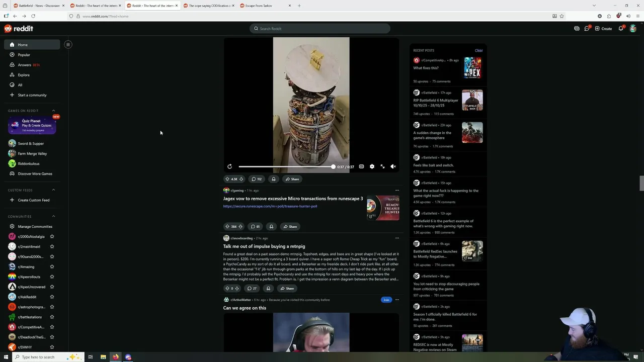Click the advertise icon in Reddit header
This screenshot has height=362, width=644.
[x=577, y=29]
